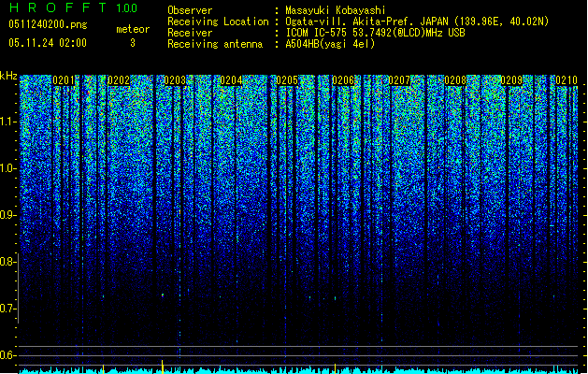Screen dimensions: 588x374
Task: Click the HROFFT 1.0.0 title text
Action: pyautogui.click(x=74, y=7)
